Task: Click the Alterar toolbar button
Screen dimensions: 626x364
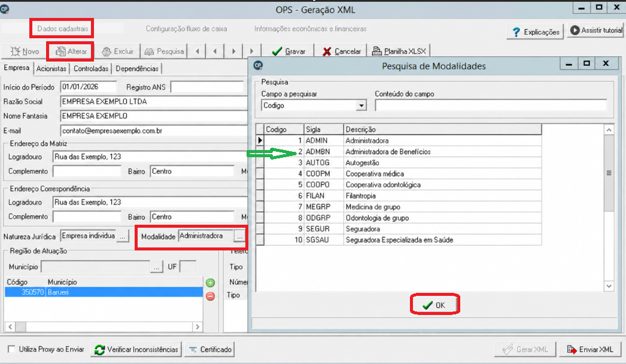Action: pos(71,51)
